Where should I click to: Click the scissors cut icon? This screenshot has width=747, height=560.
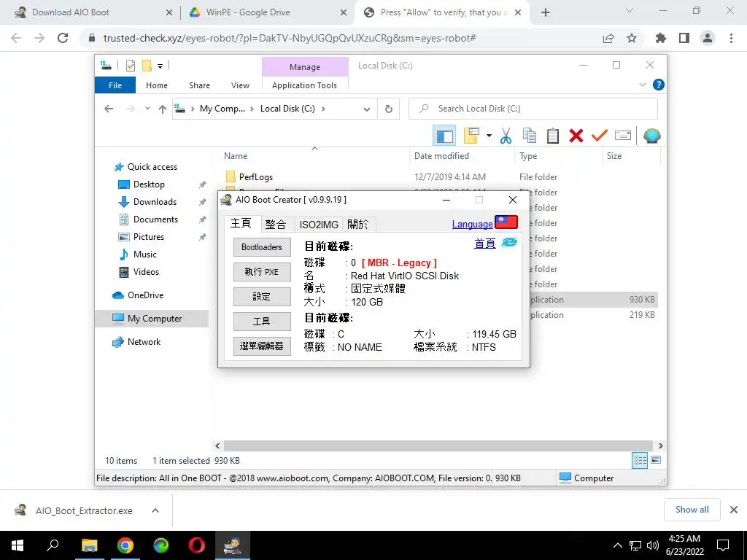point(506,136)
